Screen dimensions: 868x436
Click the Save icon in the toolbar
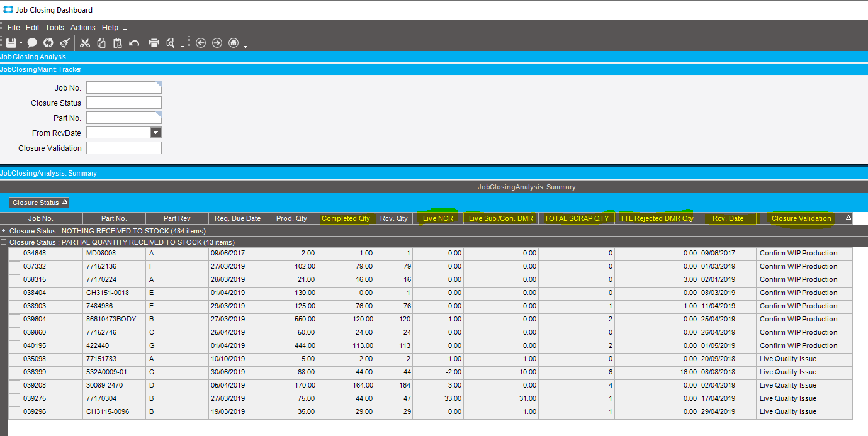(11, 43)
